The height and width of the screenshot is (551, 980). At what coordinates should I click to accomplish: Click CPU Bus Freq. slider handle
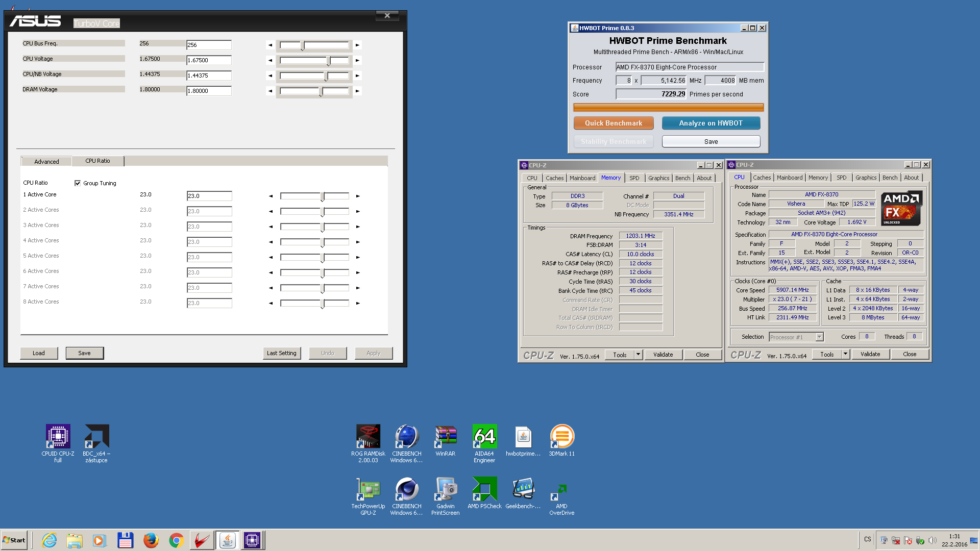pos(303,46)
